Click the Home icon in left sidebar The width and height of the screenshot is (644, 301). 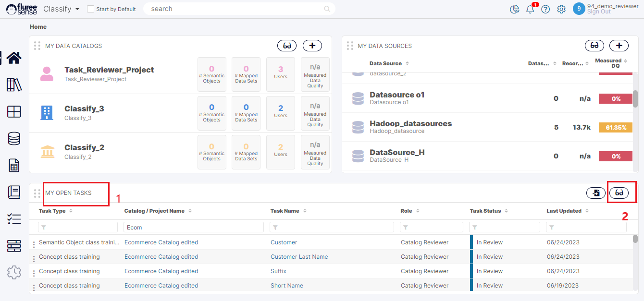click(13, 58)
